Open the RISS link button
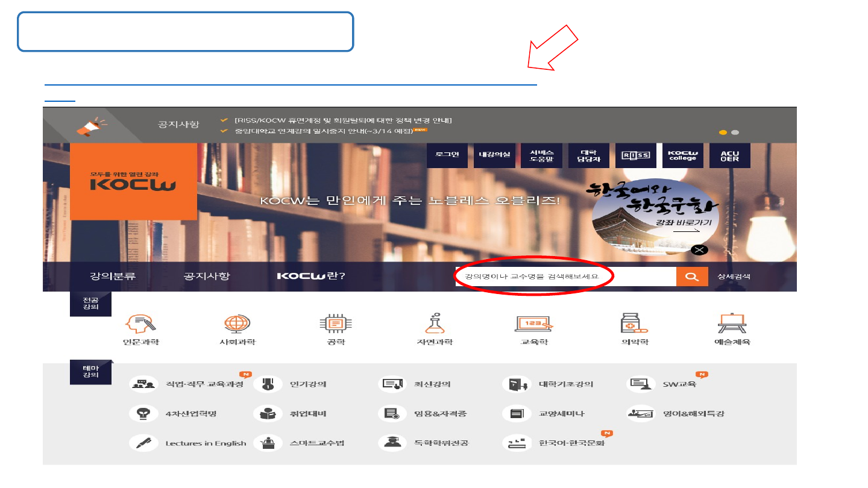Viewport: 868px width, 488px height. pyautogui.click(x=636, y=155)
